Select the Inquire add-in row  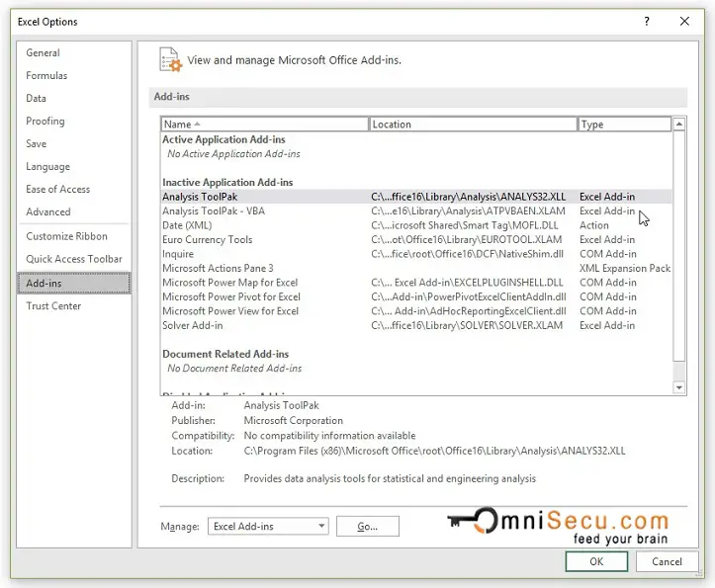click(416, 254)
